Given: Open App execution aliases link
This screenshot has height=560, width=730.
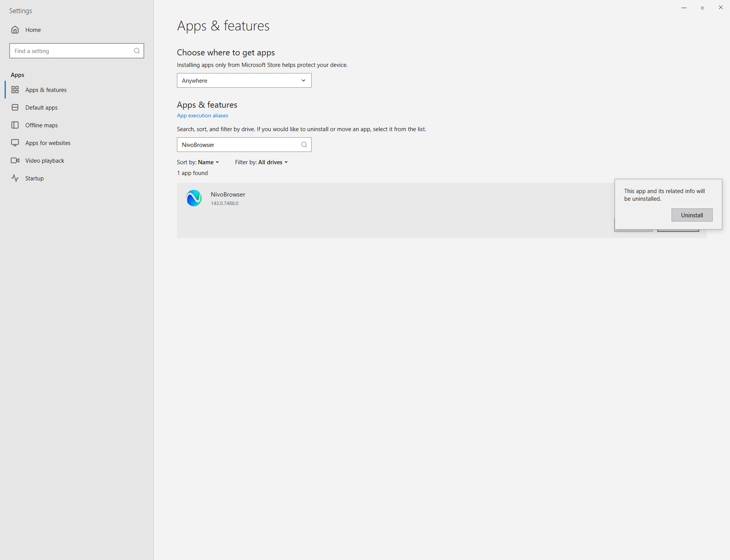Looking at the screenshot, I should coord(202,115).
